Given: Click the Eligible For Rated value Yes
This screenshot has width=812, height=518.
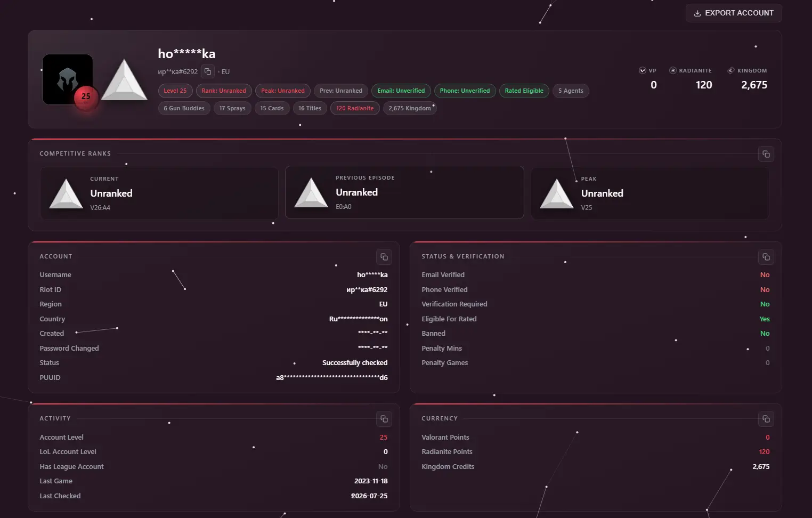Looking at the screenshot, I should (765, 319).
